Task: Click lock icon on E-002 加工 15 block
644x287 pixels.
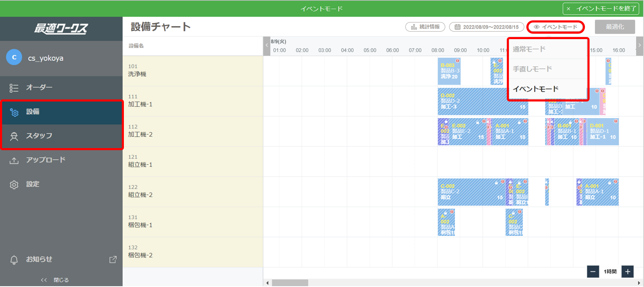Action: click(478, 121)
